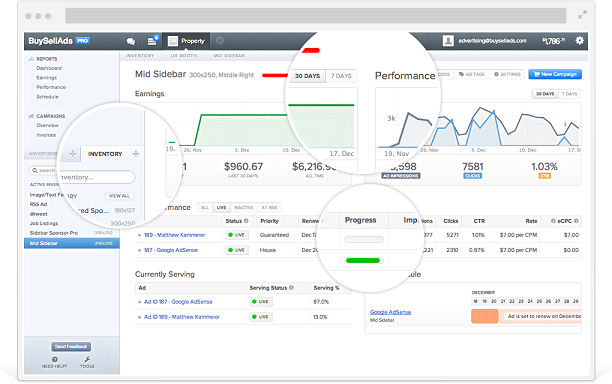Filter campaigns by At Risk
The height and width of the screenshot is (384, 612).
(x=269, y=208)
